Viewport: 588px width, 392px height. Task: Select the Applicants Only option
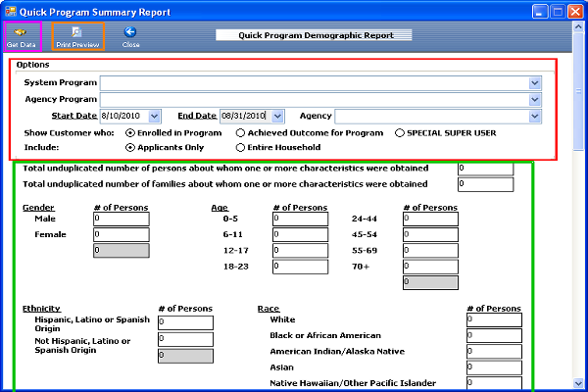130,147
